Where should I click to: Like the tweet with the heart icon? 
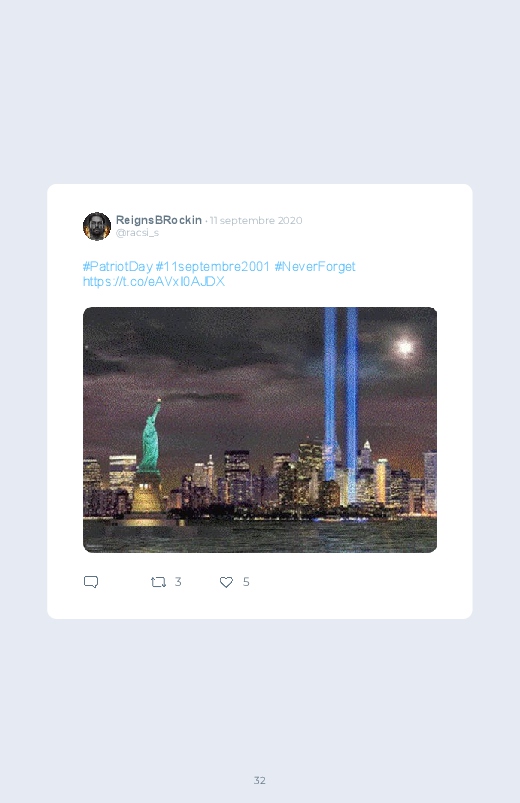tap(226, 582)
